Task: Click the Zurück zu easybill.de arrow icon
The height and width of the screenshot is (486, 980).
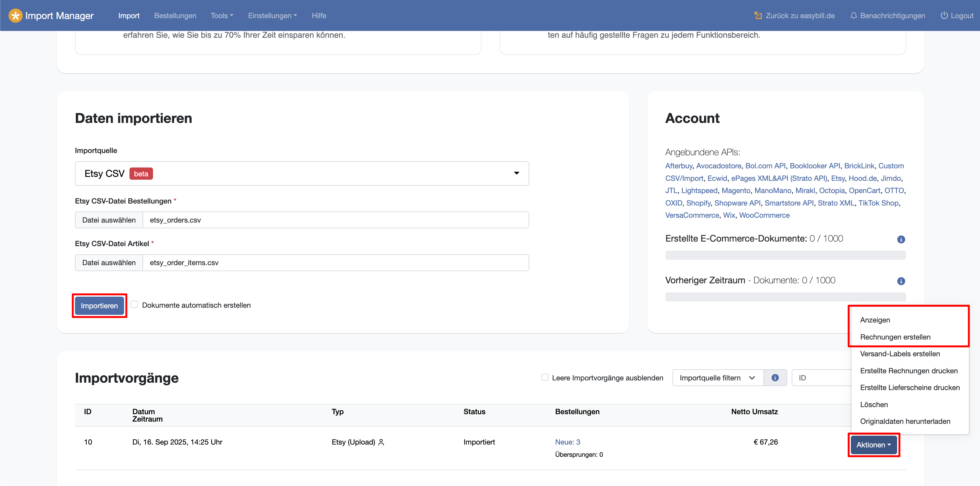Action: pos(758,16)
